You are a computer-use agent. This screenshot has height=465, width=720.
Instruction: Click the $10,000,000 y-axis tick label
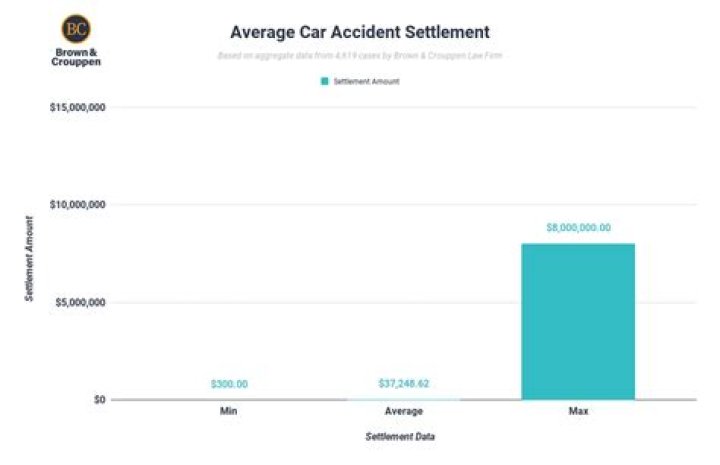(78, 205)
